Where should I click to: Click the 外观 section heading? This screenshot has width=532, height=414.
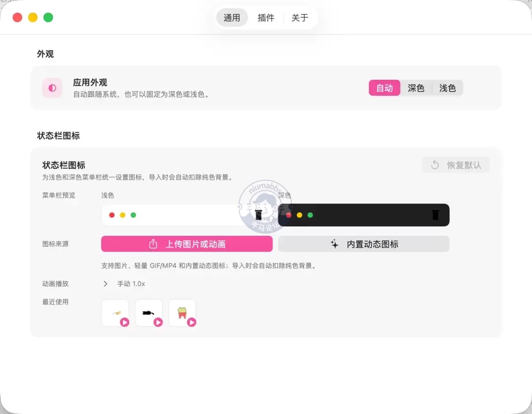click(x=45, y=54)
